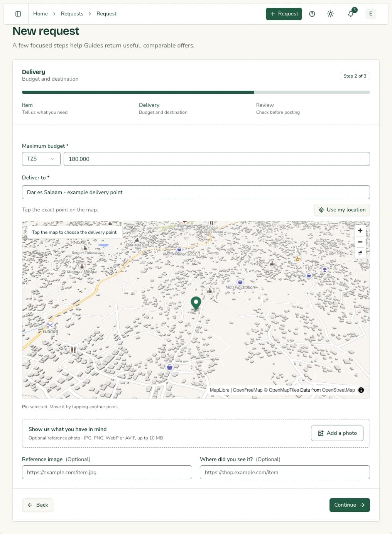This screenshot has width=392, height=534.
Task: Focus the maximum budget amount field
Action: pyautogui.click(x=217, y=159)
